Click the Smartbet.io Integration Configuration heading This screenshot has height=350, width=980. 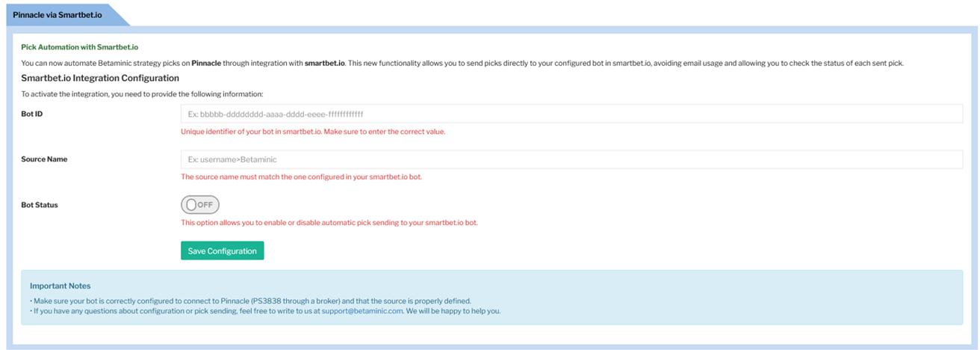[x=100, y=78]
